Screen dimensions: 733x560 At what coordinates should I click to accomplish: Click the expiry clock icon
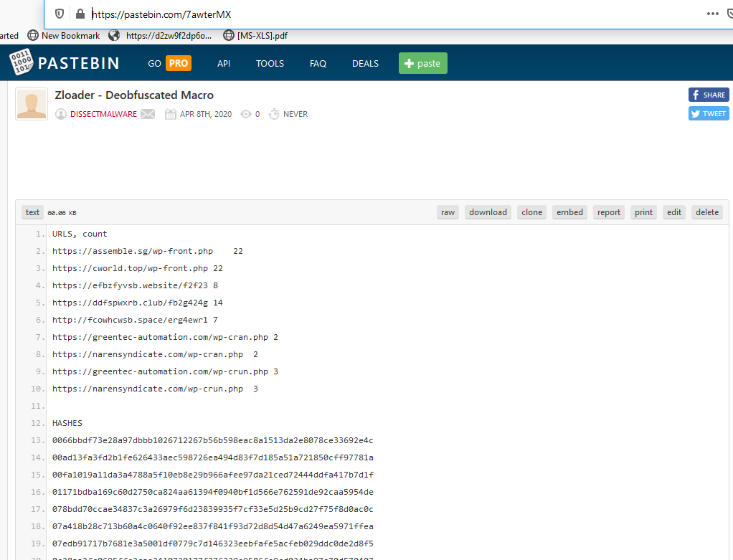tap(274, 114)
